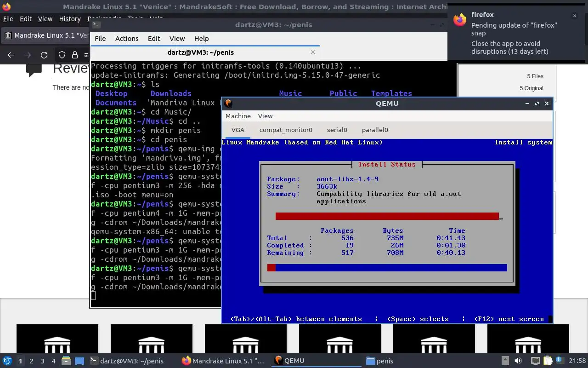Viewport: 588px width, 368px height.
Task: Activate the penis folder taskbar entry
Action: coord(408,361)
